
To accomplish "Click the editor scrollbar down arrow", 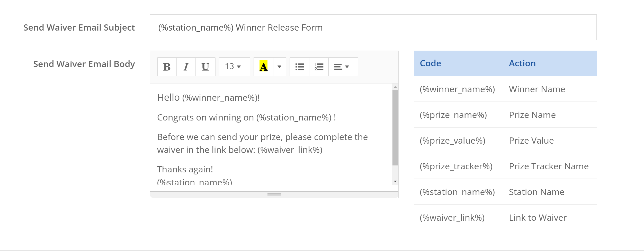I will (x=395, y=181).
